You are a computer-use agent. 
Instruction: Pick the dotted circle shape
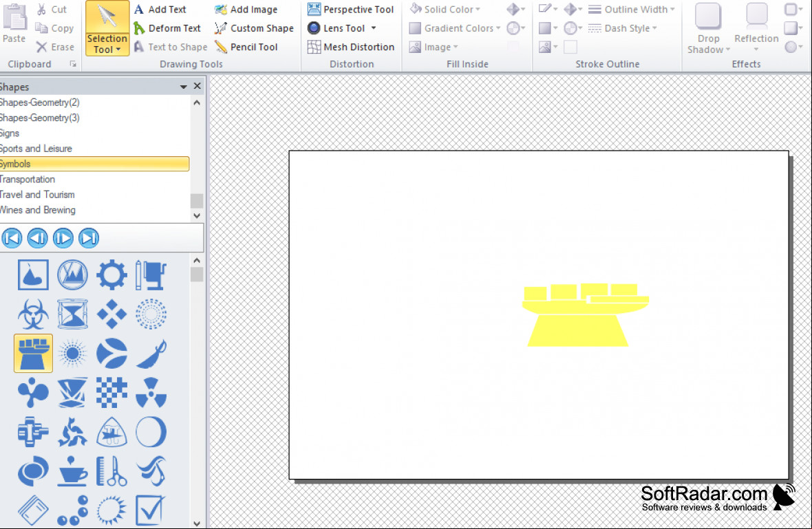click(x=151, y=314)
